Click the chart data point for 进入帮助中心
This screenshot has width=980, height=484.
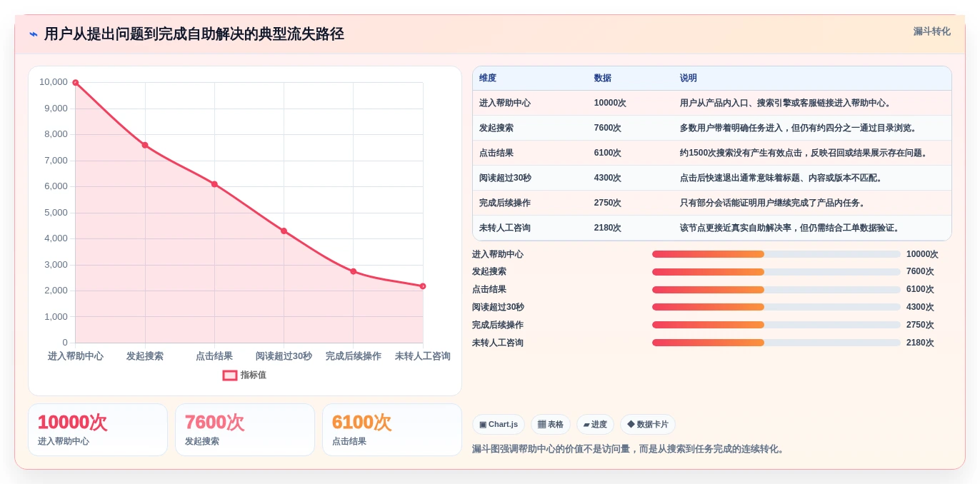tap(76, 83)
